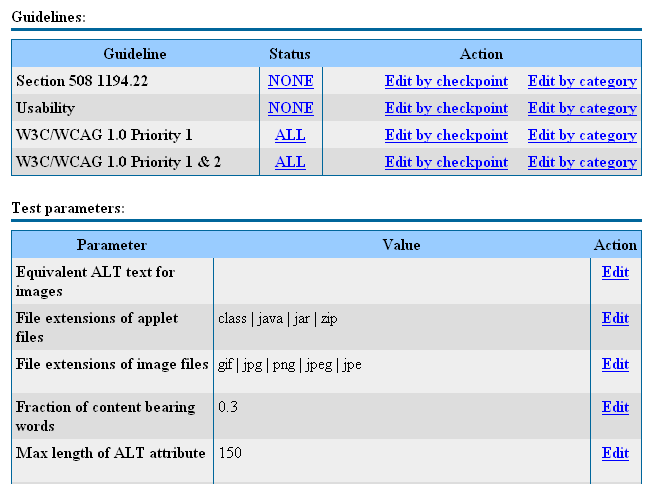Click the 0.3 fraction value

228,407
